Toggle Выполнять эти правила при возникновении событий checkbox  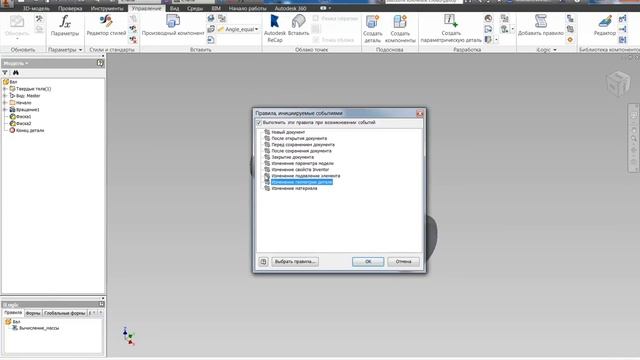(x=259, y=122)
